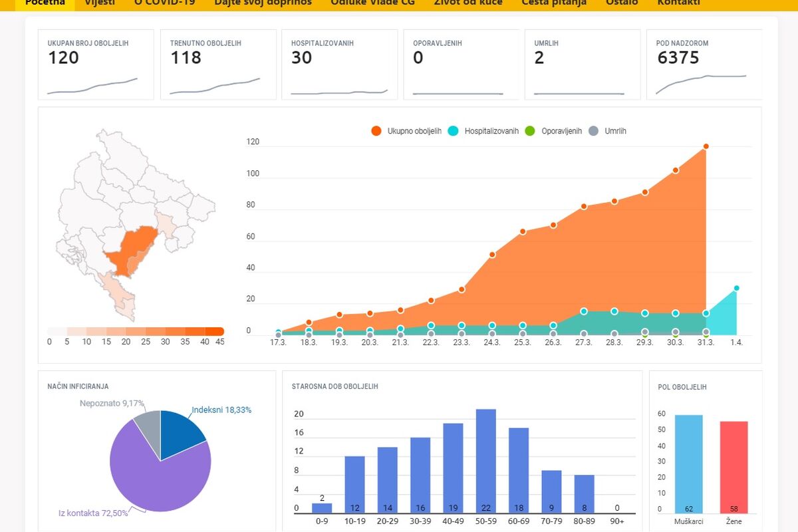Open the Vijesti menu item
Viewport: 798px width, 532px height.
point(99,3)
